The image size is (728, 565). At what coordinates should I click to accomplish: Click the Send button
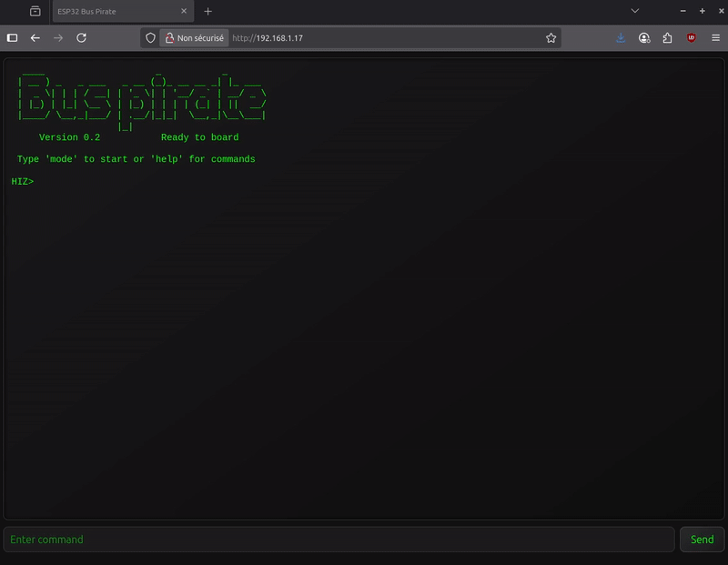click(702, 540)
